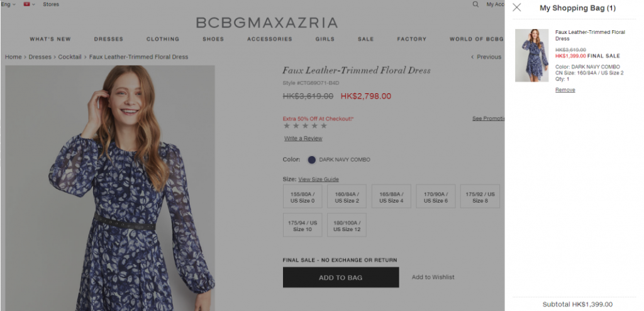Open the View Size Guide link
This screenshot has width=644, height=311.
(x=318, y=179)
